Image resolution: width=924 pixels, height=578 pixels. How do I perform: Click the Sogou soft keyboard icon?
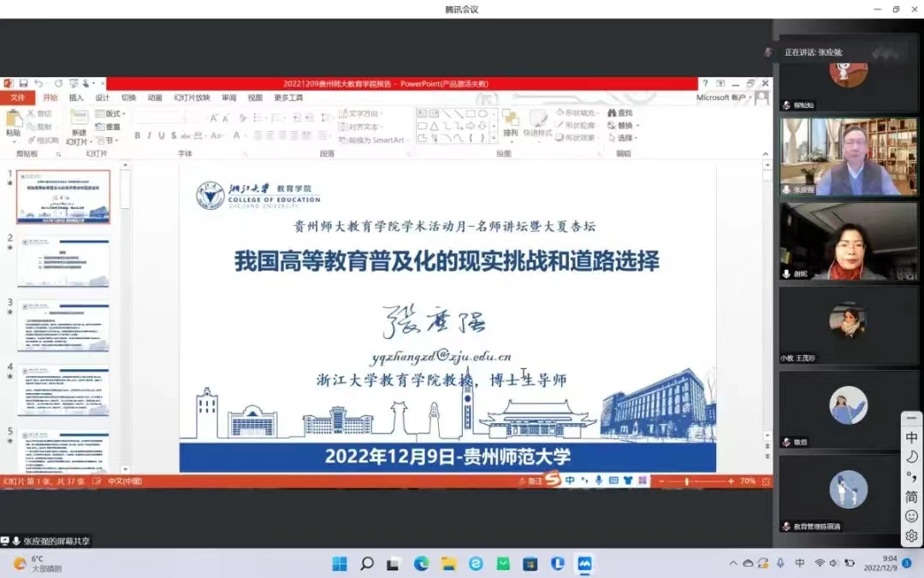click(x=613, y=480)
